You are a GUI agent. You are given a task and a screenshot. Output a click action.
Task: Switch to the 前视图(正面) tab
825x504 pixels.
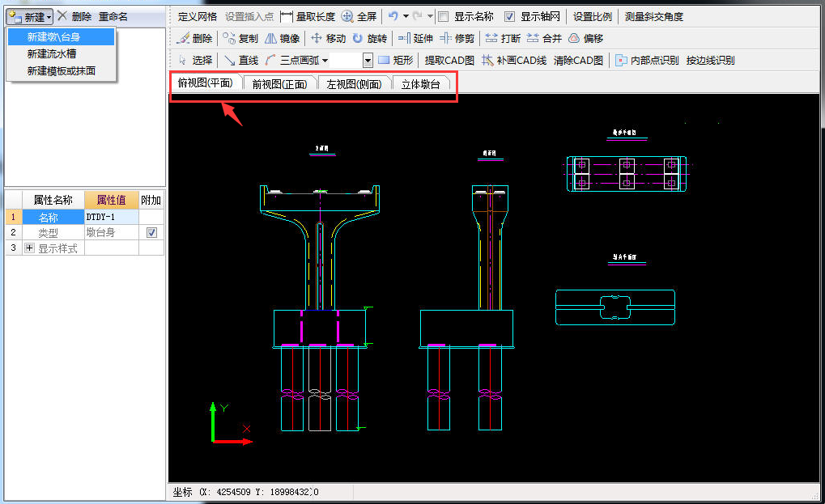click(279, 83)
